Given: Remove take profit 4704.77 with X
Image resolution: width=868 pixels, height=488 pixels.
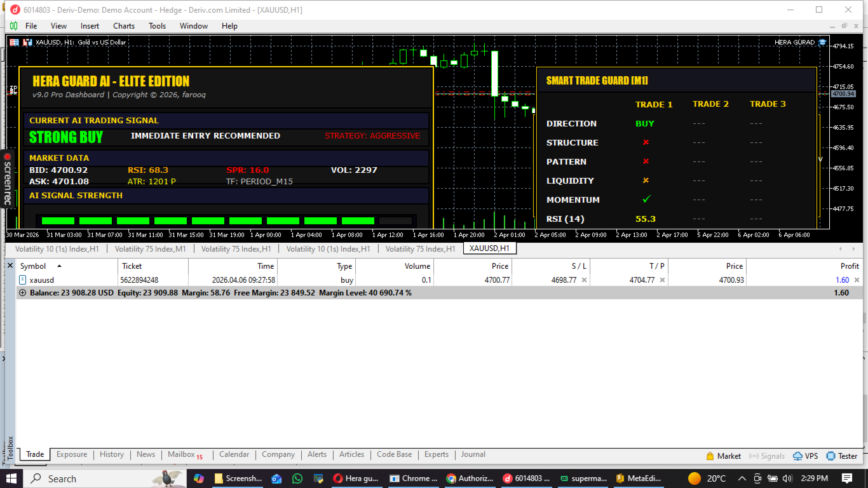Looking at the screenshot, I should [662, 280].
